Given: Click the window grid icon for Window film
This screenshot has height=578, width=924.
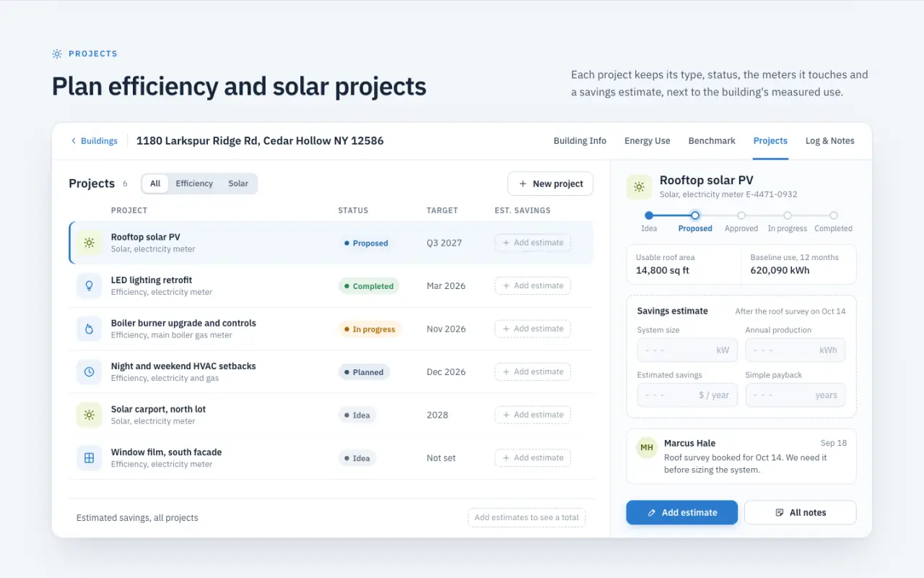Looking at the screenshot, I should tap(89, 458).
